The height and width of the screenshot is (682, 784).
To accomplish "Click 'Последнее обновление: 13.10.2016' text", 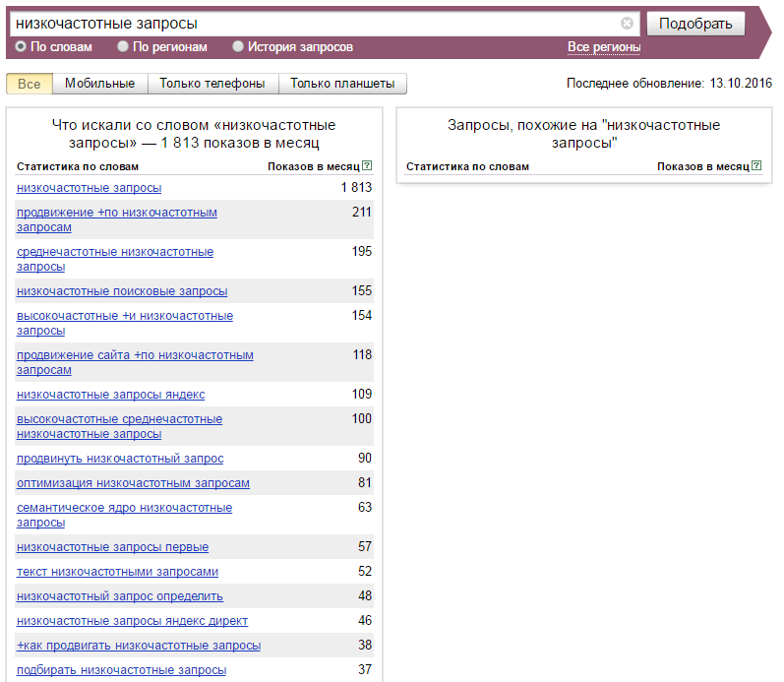I will coord(669,83).
